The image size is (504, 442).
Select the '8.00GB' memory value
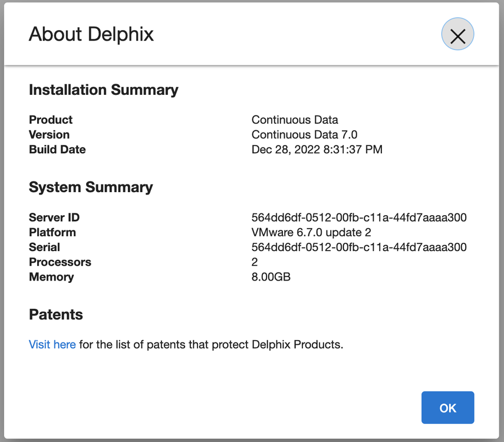point(271,276)
